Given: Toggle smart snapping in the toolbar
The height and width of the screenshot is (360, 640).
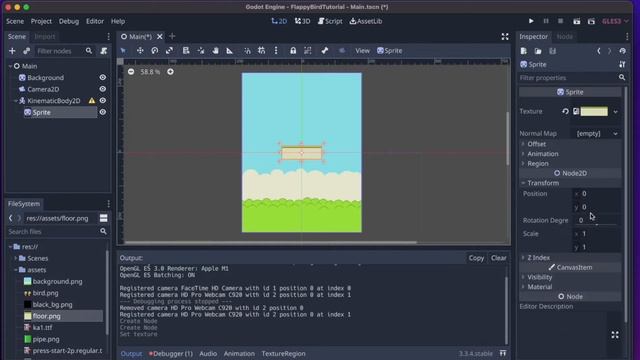Looking at the screenshot, I should [x=247, y=51].
